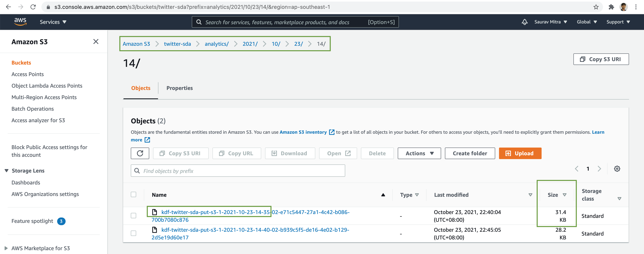Open Block Public Access settings

[49, 151]
